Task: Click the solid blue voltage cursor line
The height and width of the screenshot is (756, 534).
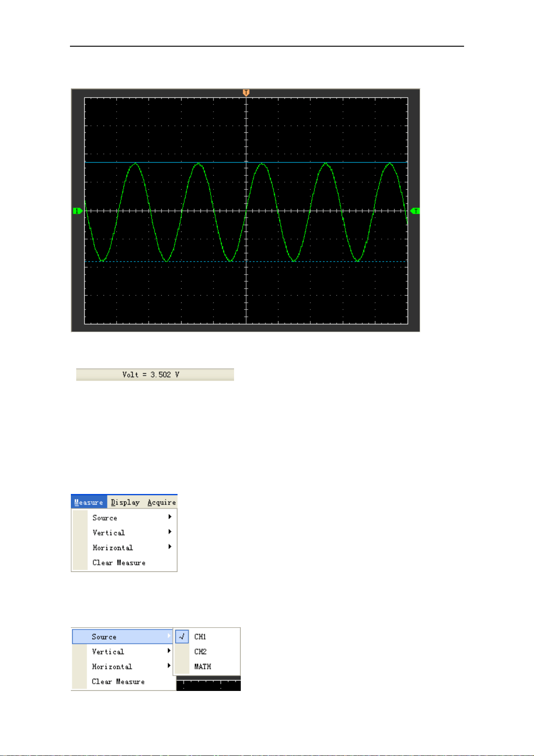Action: click(x=246, y=162)
